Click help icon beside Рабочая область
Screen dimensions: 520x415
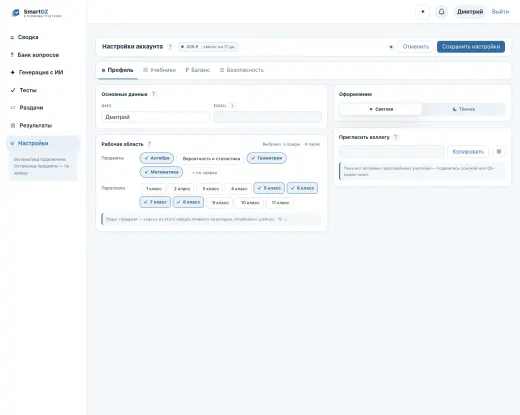point(149,144)
